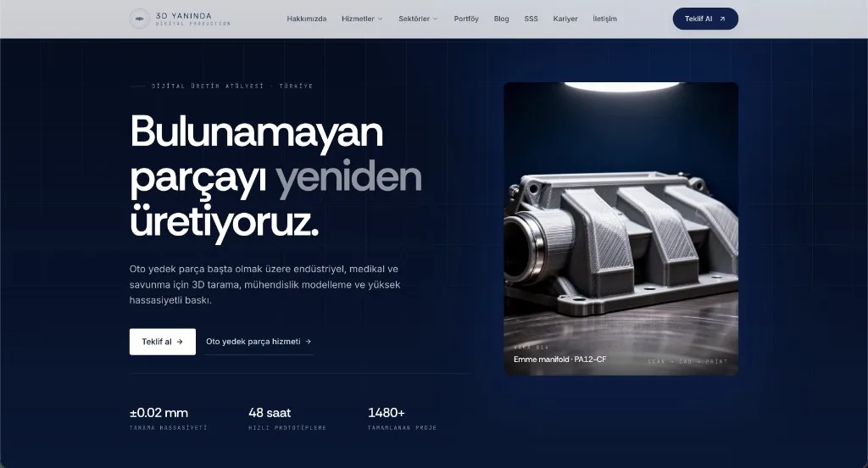Follow the Oto yedek parça hizmeti link
The image size is (868, 468).
(x=259, y=342)
